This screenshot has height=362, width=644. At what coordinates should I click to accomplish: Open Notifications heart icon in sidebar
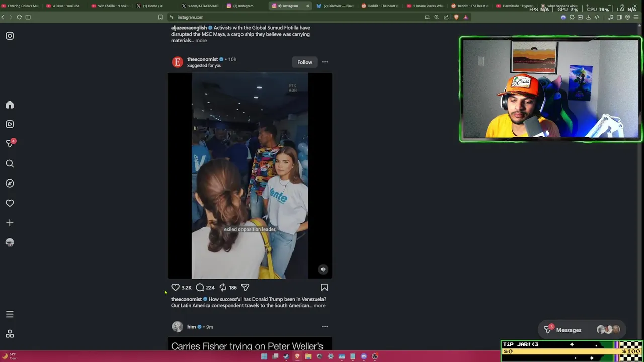(x=10, y=203)
